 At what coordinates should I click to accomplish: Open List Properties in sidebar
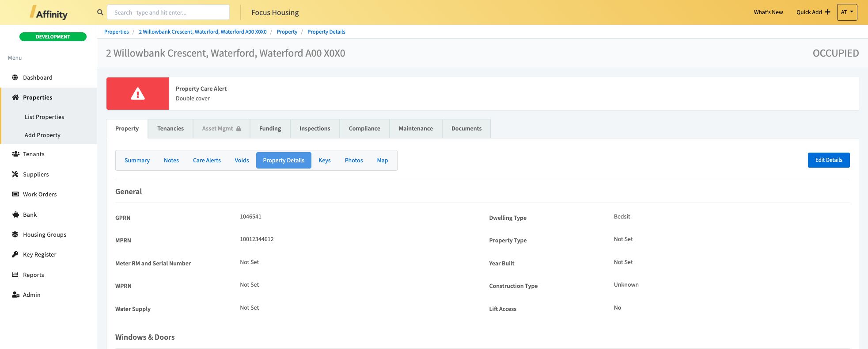pos(44,117)
